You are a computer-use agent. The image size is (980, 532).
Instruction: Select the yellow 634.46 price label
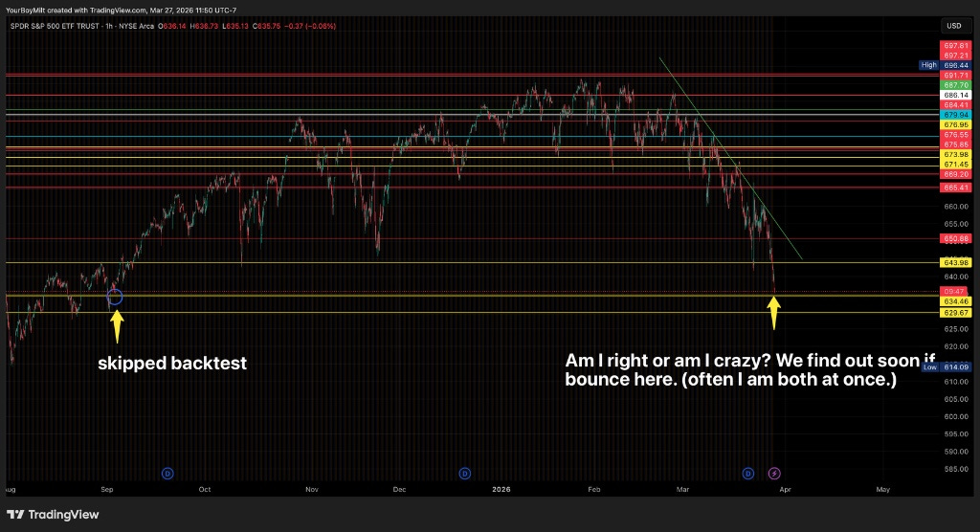point(956,301)
